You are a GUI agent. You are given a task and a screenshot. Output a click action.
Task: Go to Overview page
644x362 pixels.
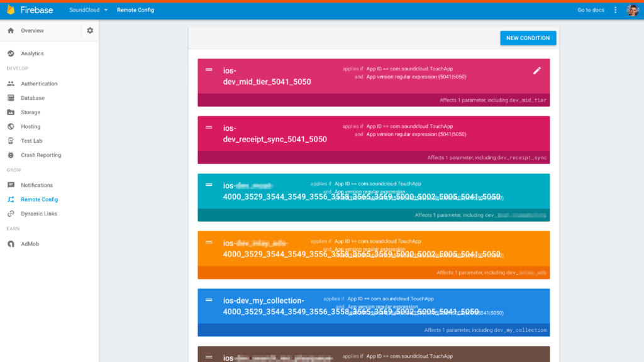(x=33, y=30)
